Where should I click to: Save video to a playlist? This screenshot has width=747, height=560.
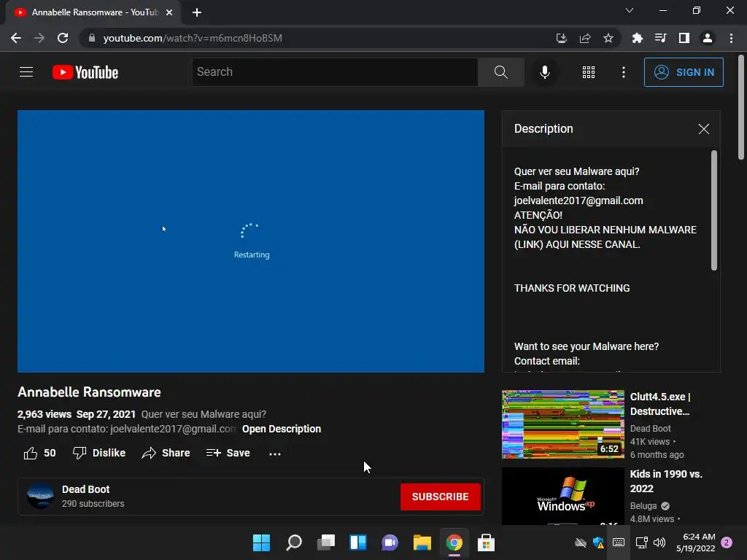228,453
